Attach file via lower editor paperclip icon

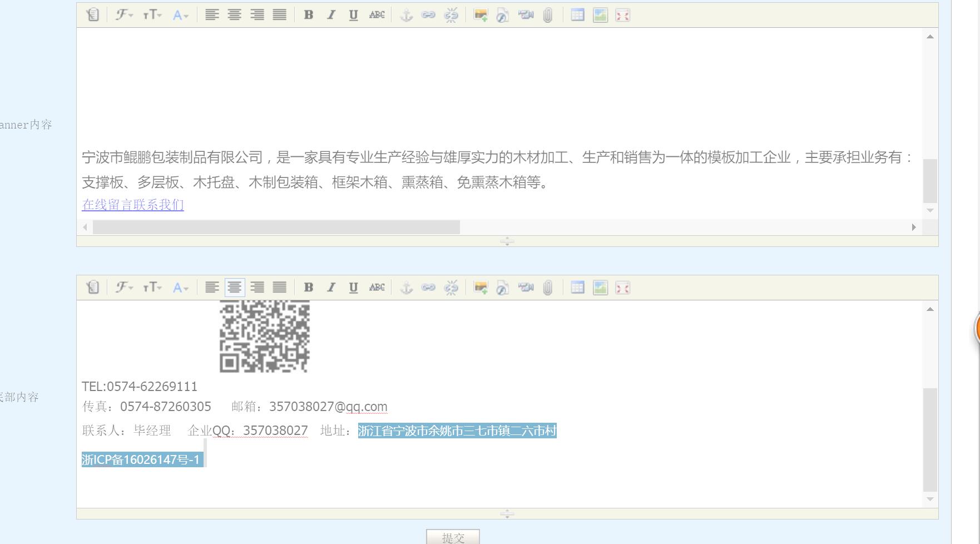click(x=548, y=288)
